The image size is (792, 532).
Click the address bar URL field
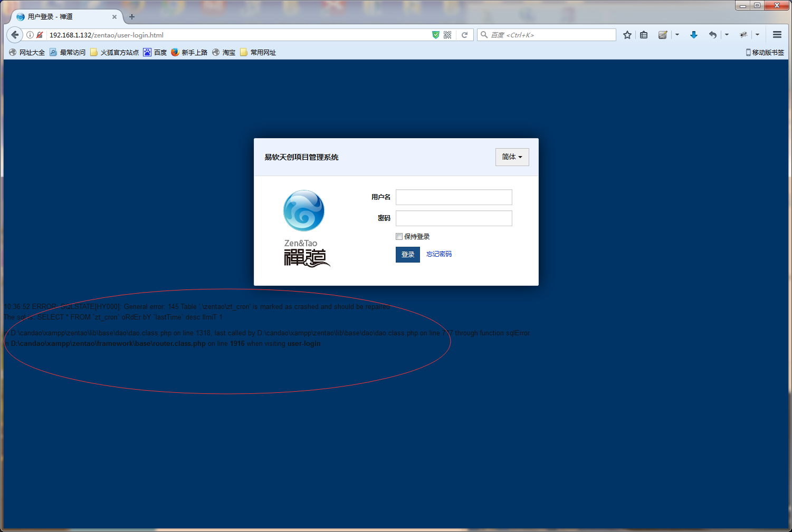coord(237,35)
